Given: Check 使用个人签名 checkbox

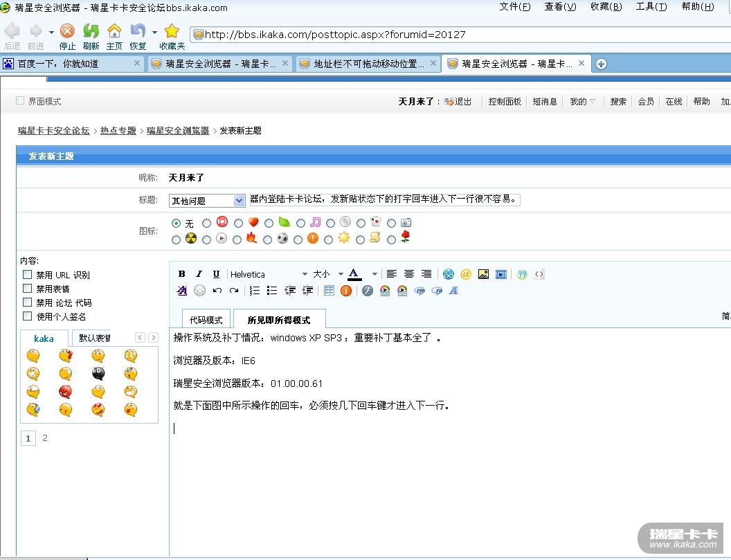Looking at the screenshot, I should (28, 316).
